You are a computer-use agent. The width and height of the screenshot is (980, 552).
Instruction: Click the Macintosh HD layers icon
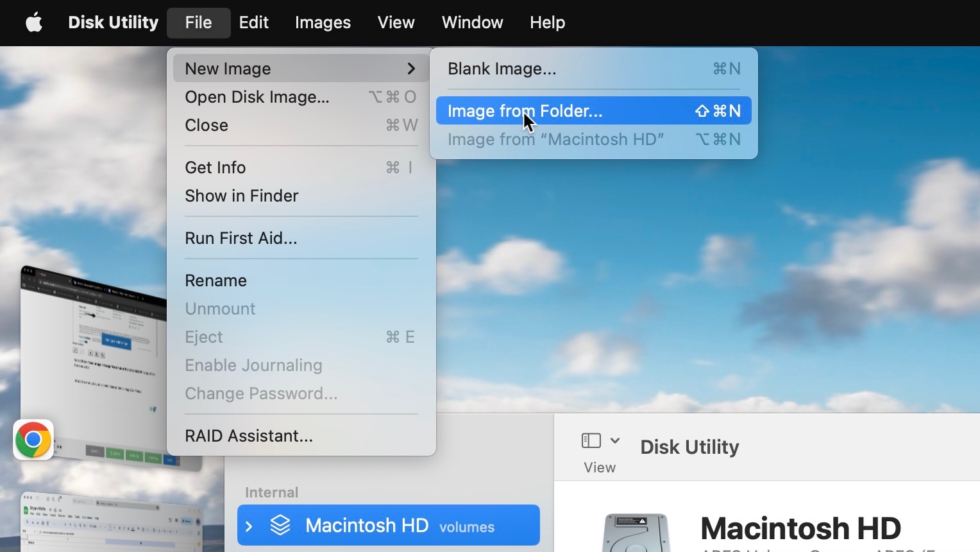click(280, 526)
